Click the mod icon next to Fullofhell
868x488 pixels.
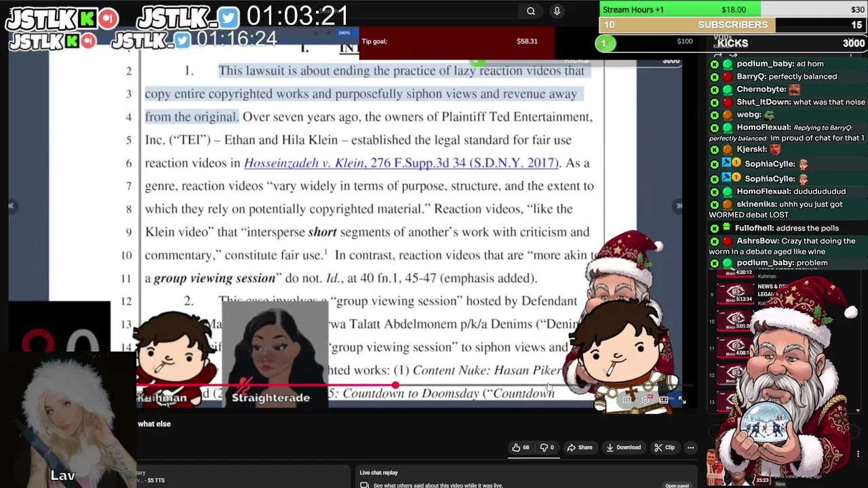pos(714,228)
